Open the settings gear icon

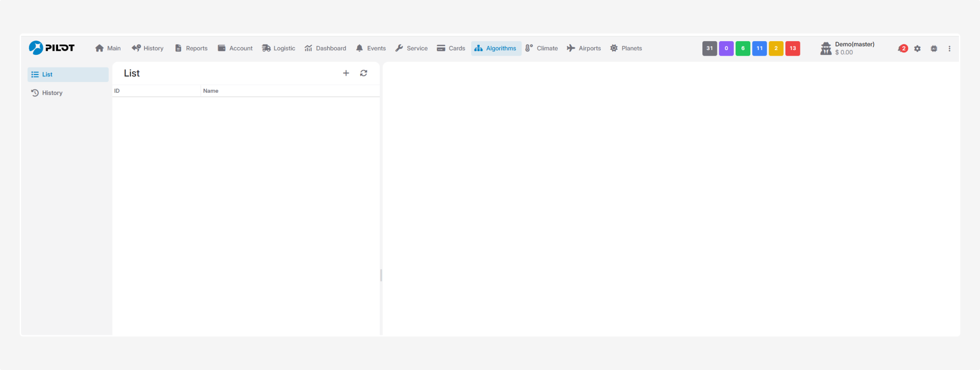pyautogui.click(x=917, y=49)
